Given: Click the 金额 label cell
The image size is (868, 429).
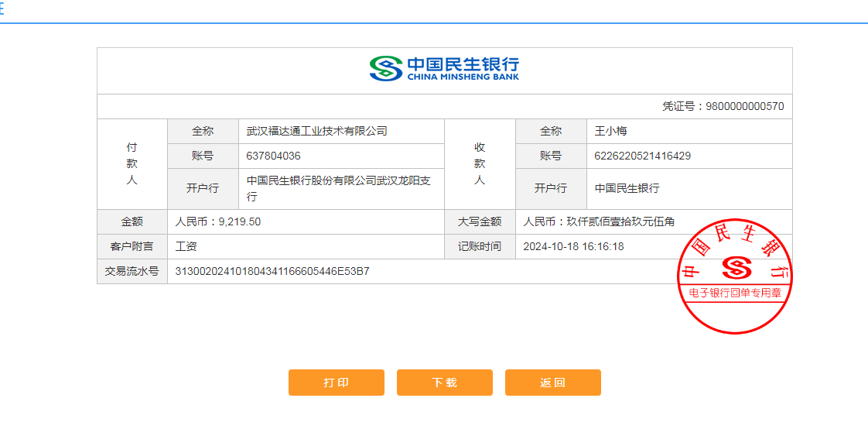Looking at the screenshot, I should [x=132, y=222].
